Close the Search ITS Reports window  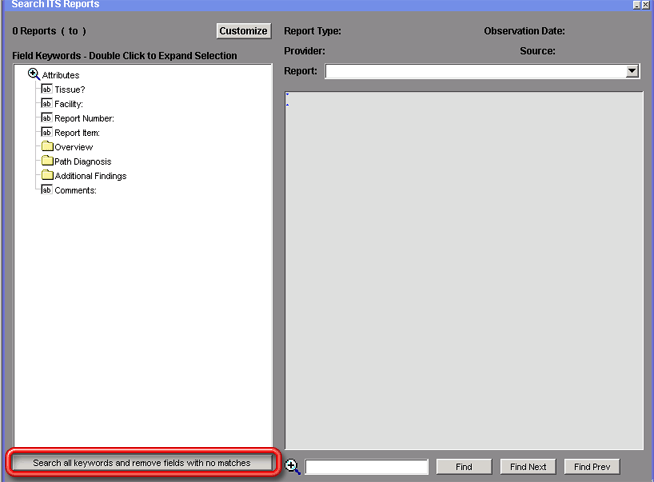645,5
